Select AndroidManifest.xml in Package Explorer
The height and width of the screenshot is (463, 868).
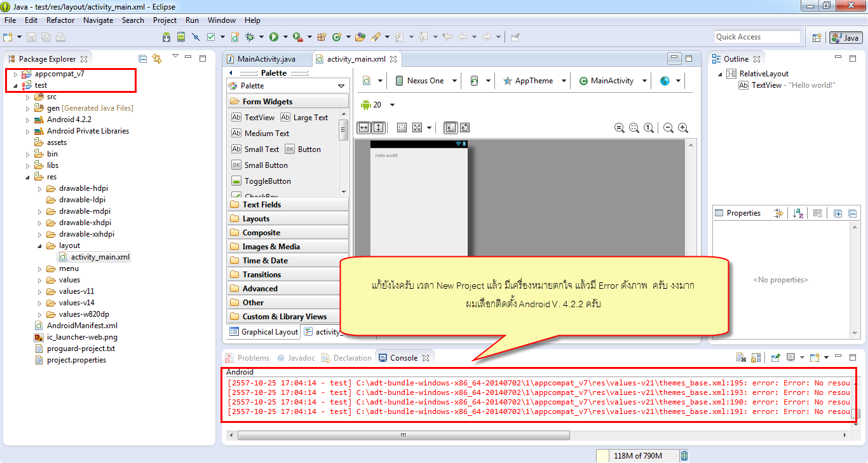(76, 326)
